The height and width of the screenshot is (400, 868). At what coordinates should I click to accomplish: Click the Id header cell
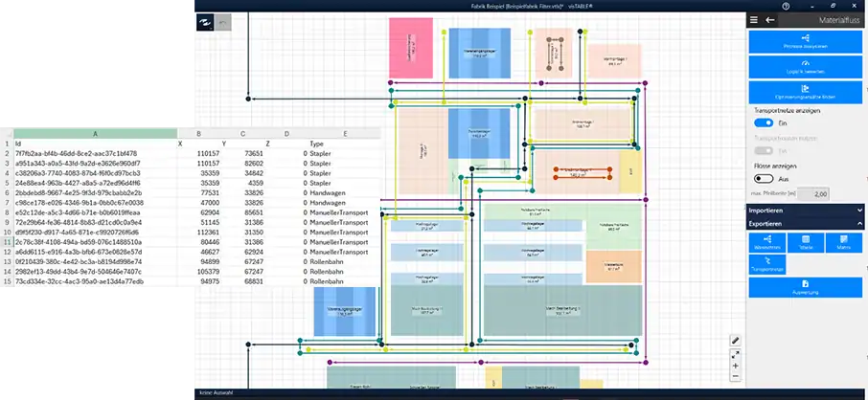click(95, 144)
